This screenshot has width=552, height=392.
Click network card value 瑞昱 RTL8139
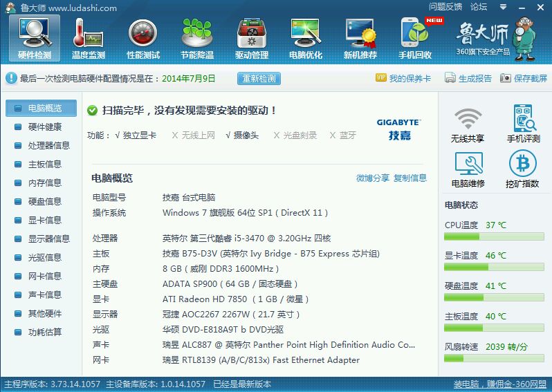tap(261, 360)
